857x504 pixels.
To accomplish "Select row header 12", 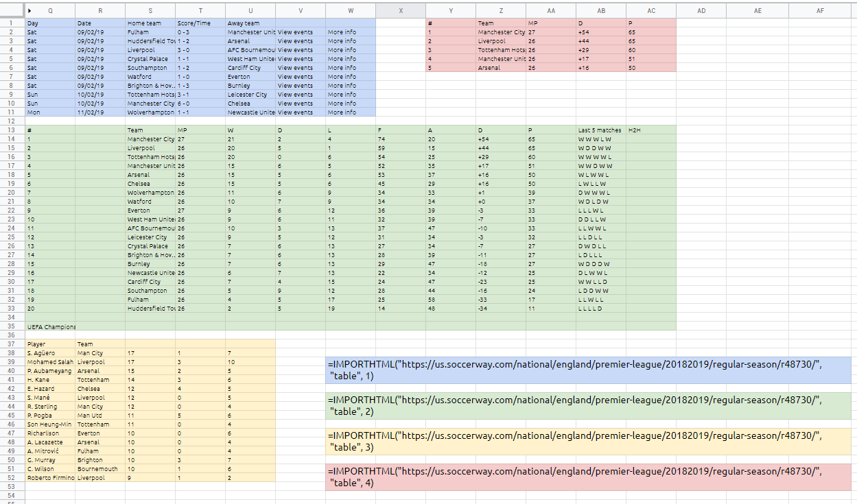I will pos(12,121).
